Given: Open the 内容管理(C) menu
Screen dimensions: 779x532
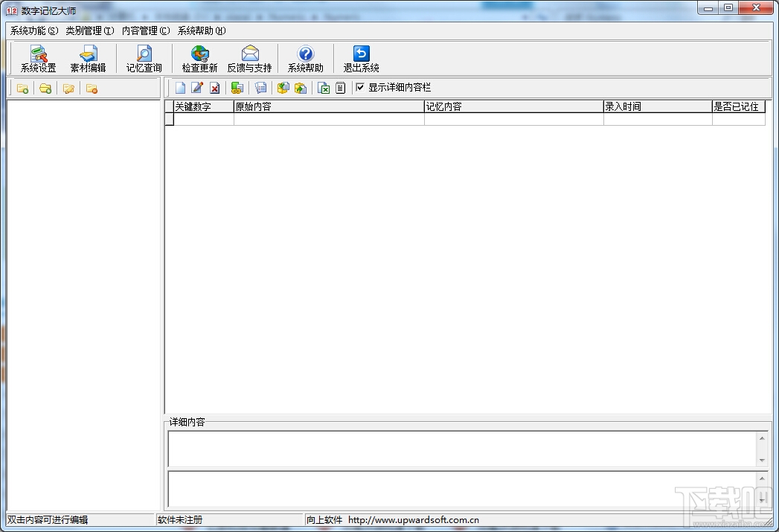Looking at the screenshot, I should coord(146,31).
